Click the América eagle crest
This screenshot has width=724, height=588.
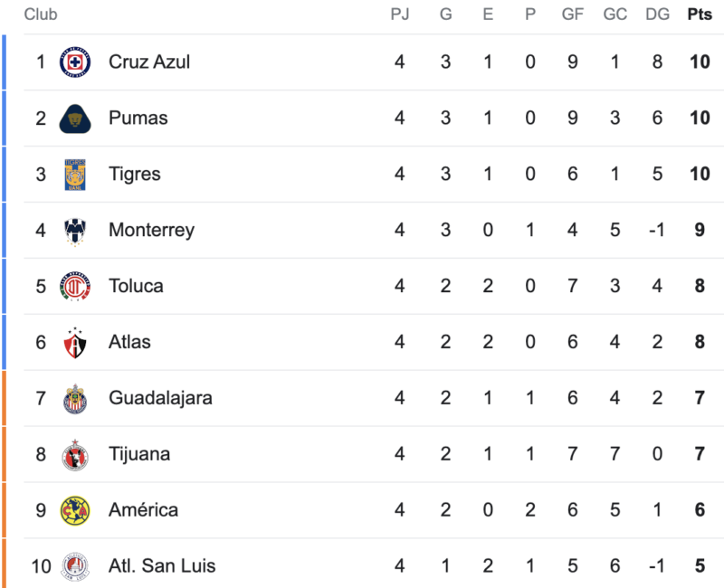coord(74,511)
